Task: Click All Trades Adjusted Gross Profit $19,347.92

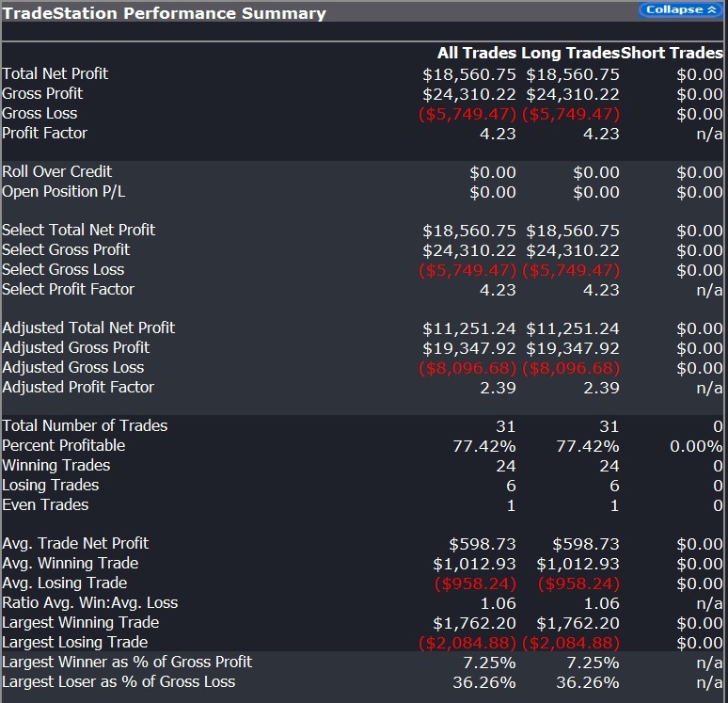Action: [x=469, y=348]
